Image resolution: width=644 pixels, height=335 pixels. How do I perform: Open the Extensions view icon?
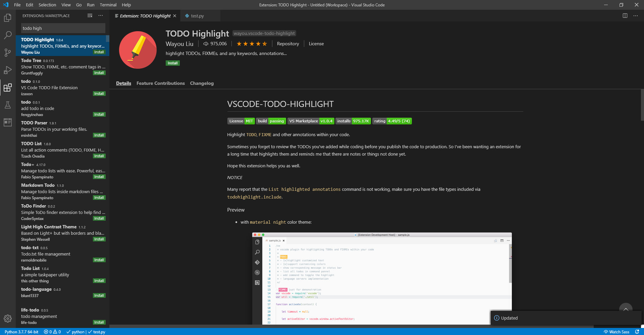(x=8, y=88)
